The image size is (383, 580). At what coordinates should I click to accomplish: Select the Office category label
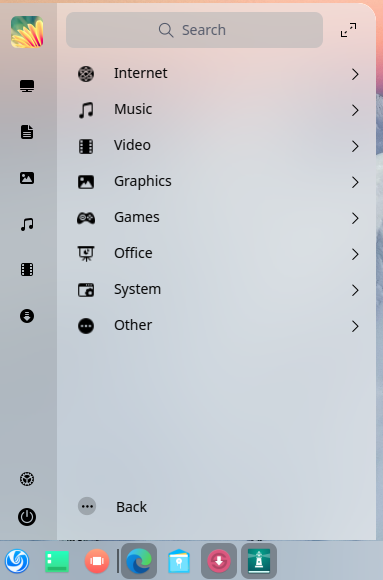coord(133,253)
